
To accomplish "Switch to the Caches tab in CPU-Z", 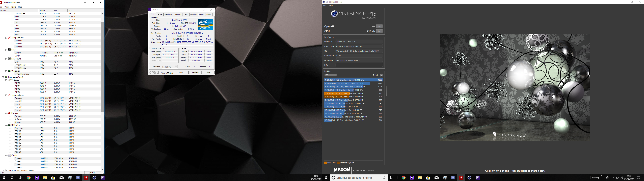I will (x=159, y=15).
